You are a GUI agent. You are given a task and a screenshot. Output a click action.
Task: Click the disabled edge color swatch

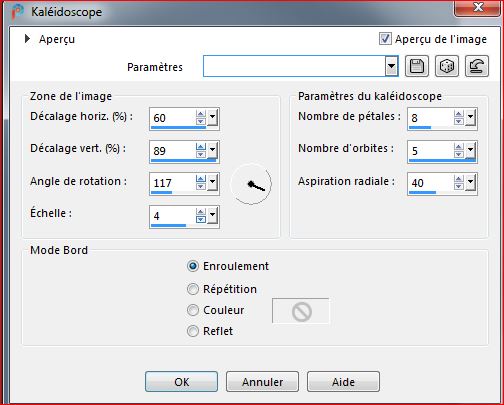click(x=301, y=311)
